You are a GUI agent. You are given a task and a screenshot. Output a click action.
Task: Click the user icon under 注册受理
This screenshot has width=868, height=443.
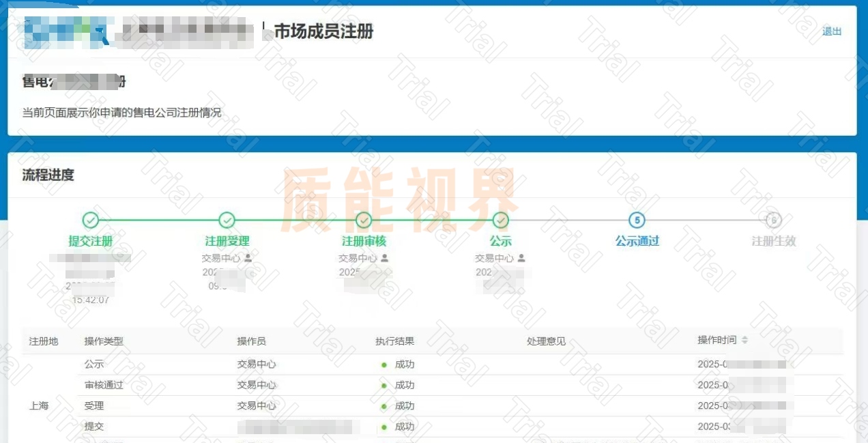tap(248, 258)
